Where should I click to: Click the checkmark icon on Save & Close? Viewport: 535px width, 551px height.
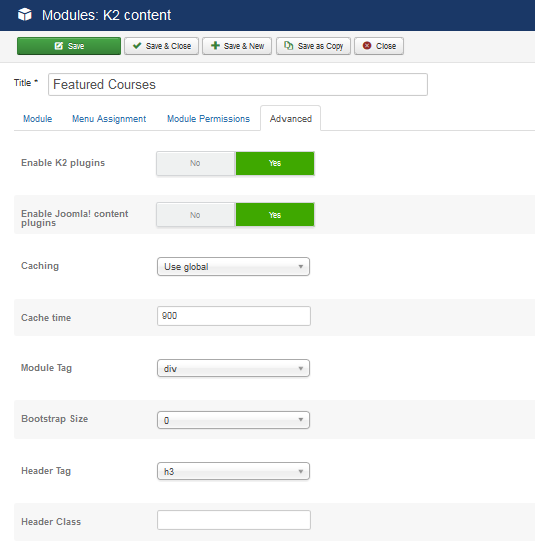[x=137, y=46]
